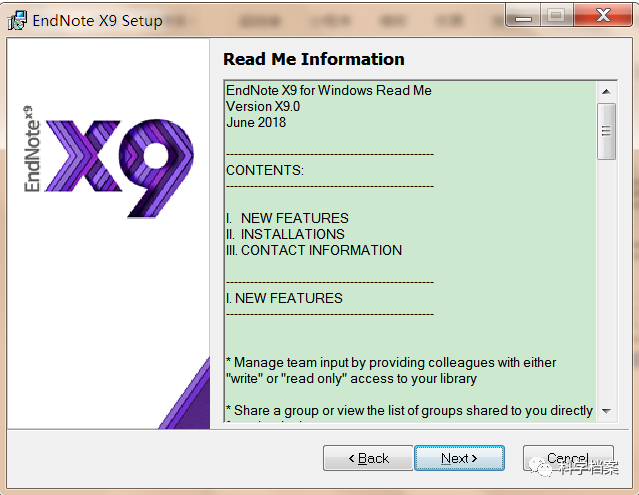Image resolution: width=639 pixels, height=495 pixels.
Task: Click 'III. CONTACT INFORMATION' contents line
Action: (314, 250)
